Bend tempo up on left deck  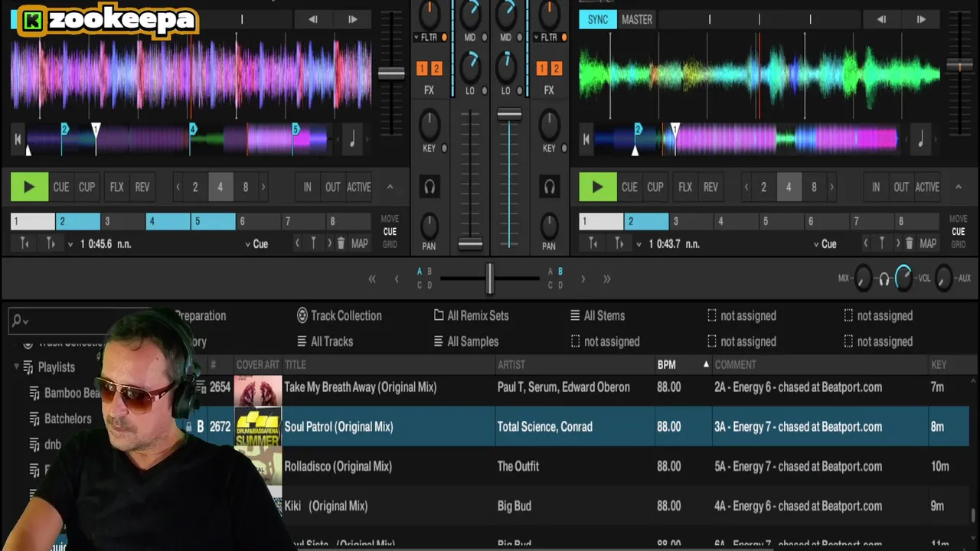[x=352, y=20]
